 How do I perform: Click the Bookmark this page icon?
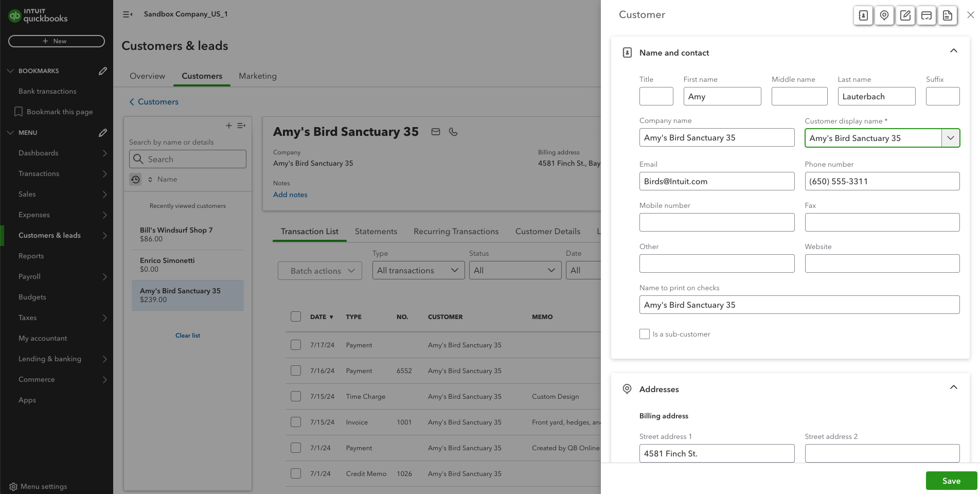[x=19, y=112]
